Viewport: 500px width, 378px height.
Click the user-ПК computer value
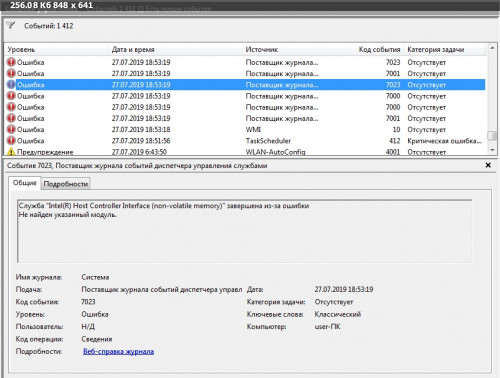point(327,326)
